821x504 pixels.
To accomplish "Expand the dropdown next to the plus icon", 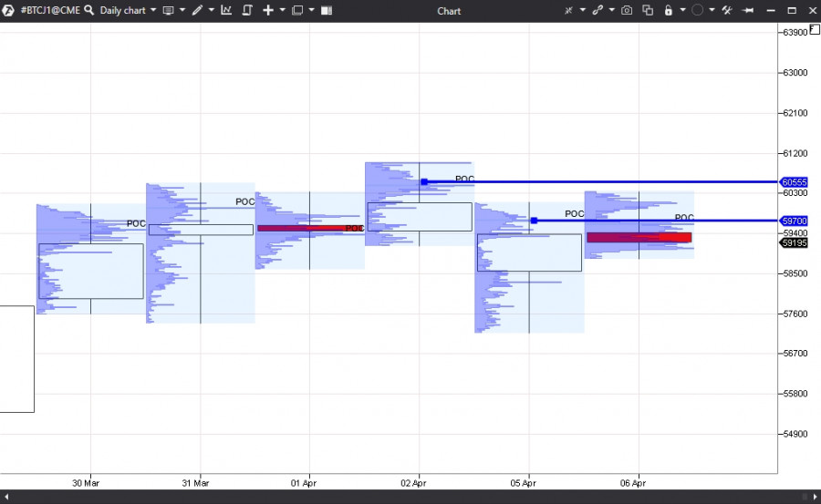I will (282, 10).
